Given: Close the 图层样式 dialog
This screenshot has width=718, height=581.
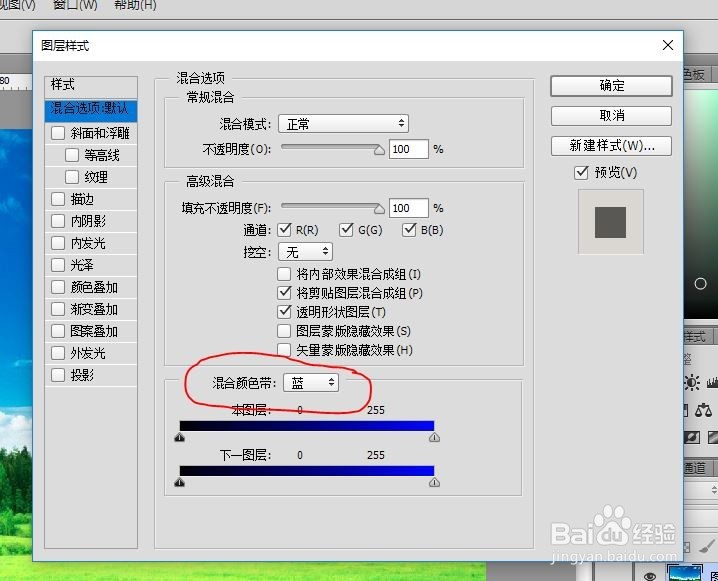Looking at the screenshot, I should (x=668, y=45).
